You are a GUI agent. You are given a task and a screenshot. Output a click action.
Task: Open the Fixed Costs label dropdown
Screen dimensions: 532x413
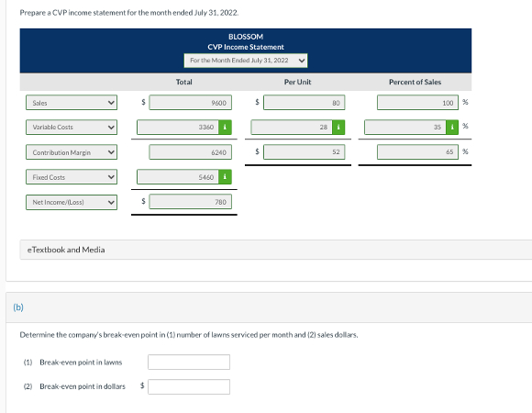coord(72,177)
